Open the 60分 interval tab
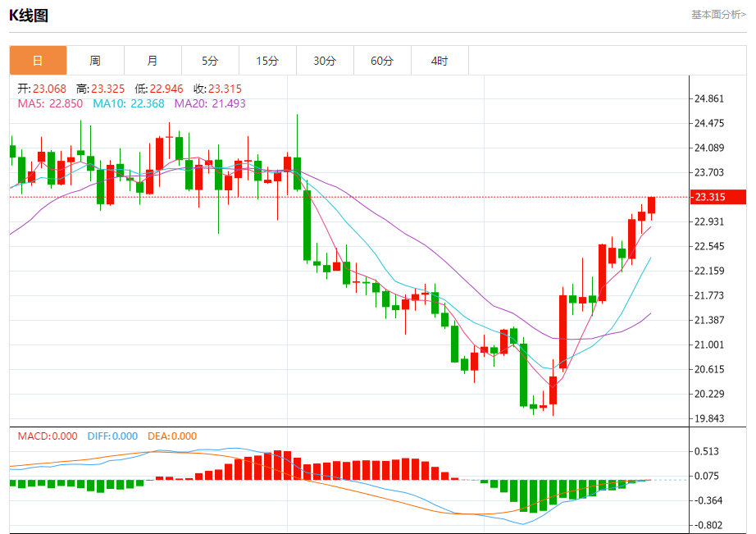This screenshot has width=756, height=534. pos(382,61)
